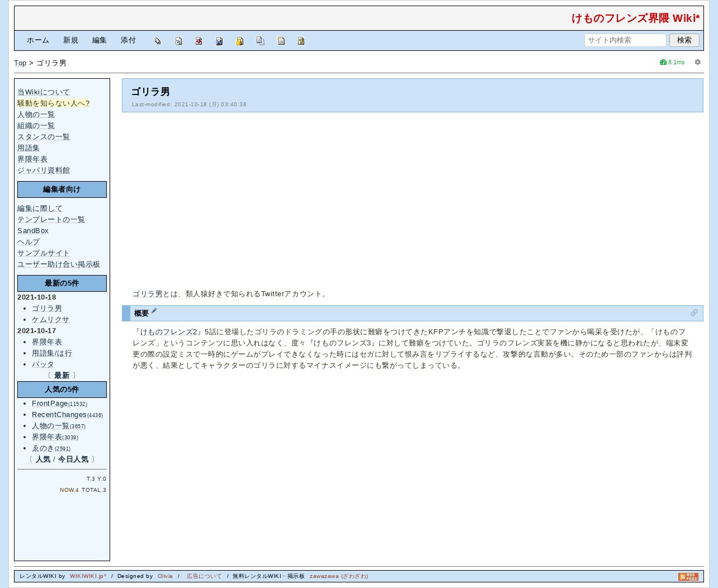The width and height of the screenshot is (718, 588).
Task: Open WIKIWIKI.jp* footer link
Action: point(88,576)
